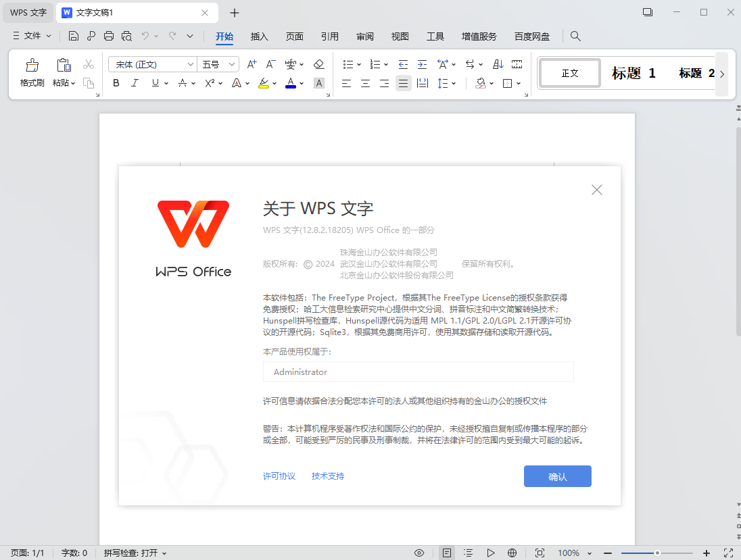
Task: Open the highlight color dropdown arrow
Action: (x=274, y=84)
